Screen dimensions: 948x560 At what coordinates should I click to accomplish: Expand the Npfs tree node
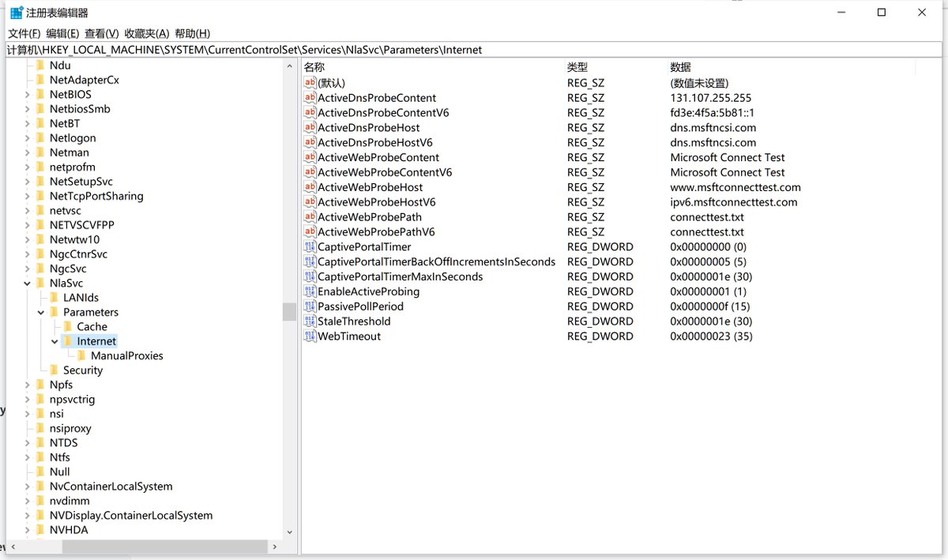coord(27,385)
